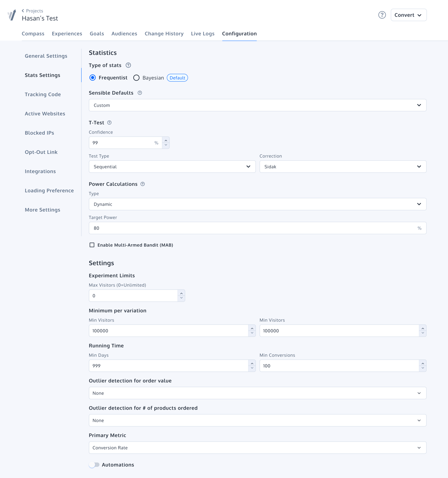This screenshot has height=478, width=448.
Task: Turn on the Automations toggle
Action: tap(94, 465)
